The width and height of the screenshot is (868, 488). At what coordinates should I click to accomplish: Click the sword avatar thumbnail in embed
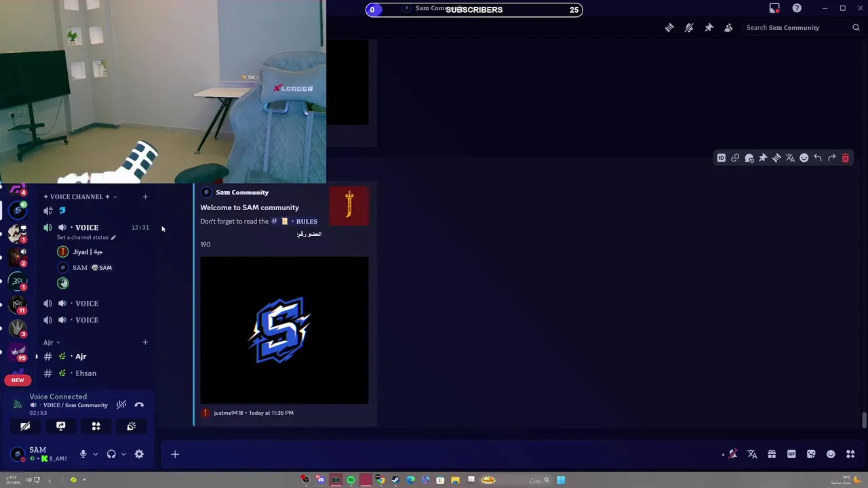[x=349, y=205]
